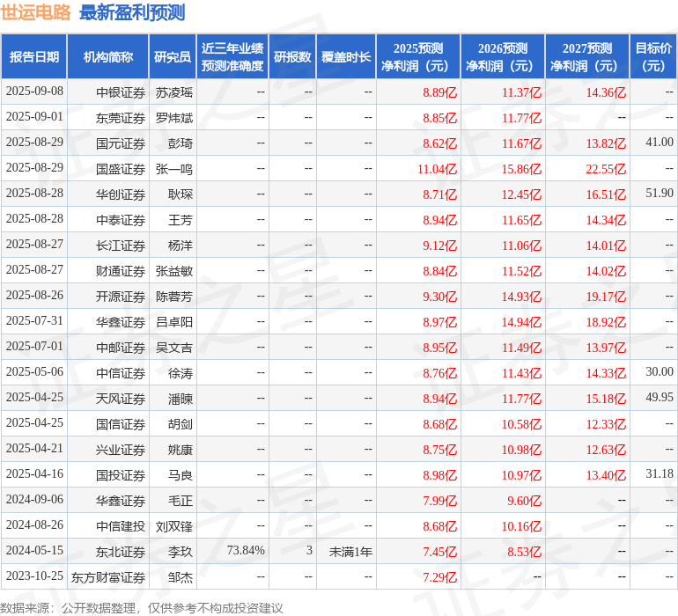Image resolution: width=678 pixels, height=616 pixels.
Task: Click the institution 中信建投
Action: (x=121, y=526)
